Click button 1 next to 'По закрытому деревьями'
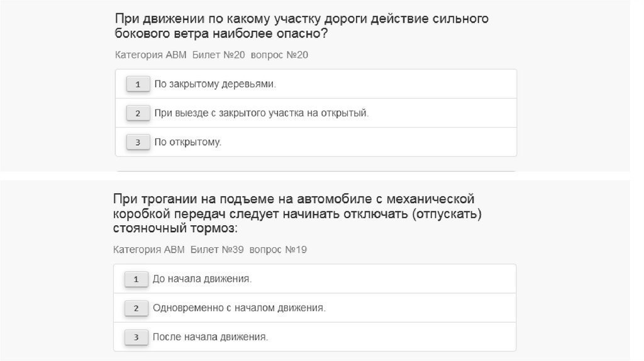The image size is (644, 361). pyautogui.click(x=137, y=84)
